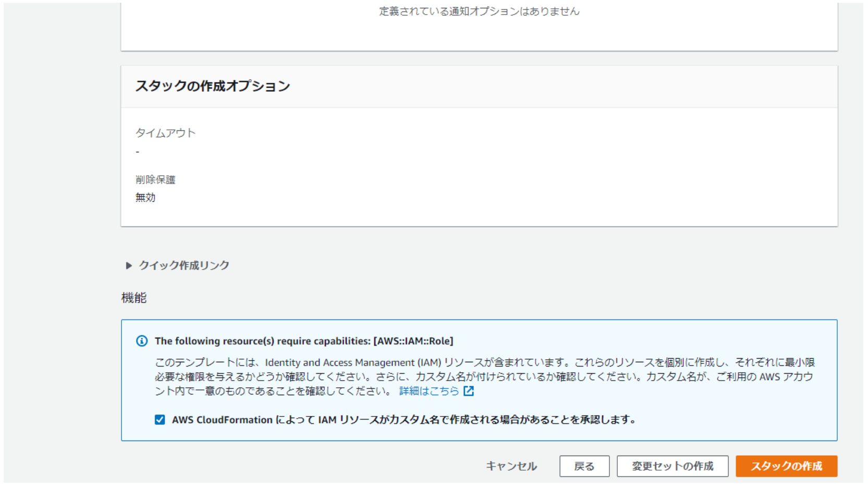This screenshot has height=490, width=868.
Task: Uncheck the IAM resource acknowledgment checkbox
Action: tap(160, 420)
